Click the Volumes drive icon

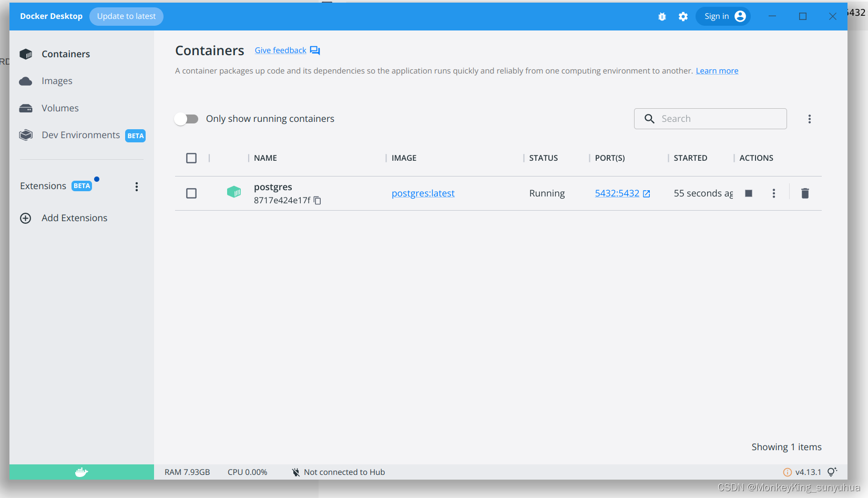(x=26, y=108)
